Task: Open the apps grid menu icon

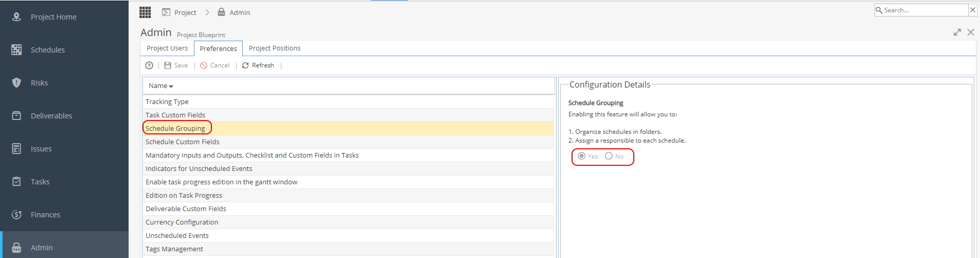Action: (x=145, y=12)
